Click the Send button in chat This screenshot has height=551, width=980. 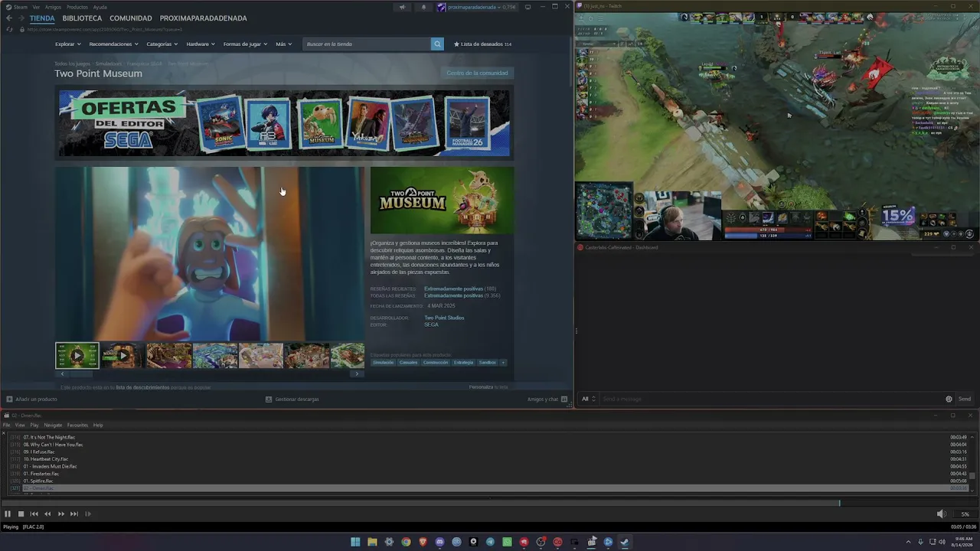pos(965,399)
